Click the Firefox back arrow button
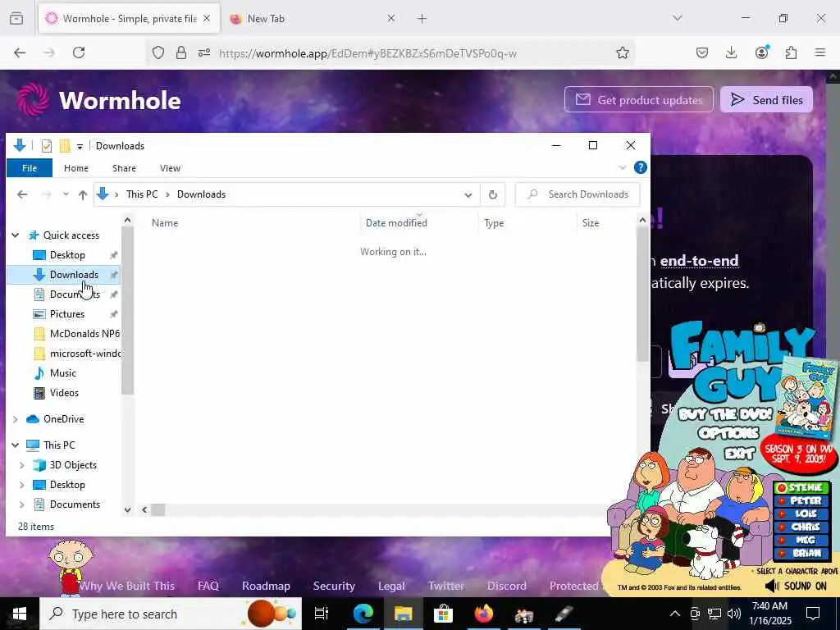 20,52
